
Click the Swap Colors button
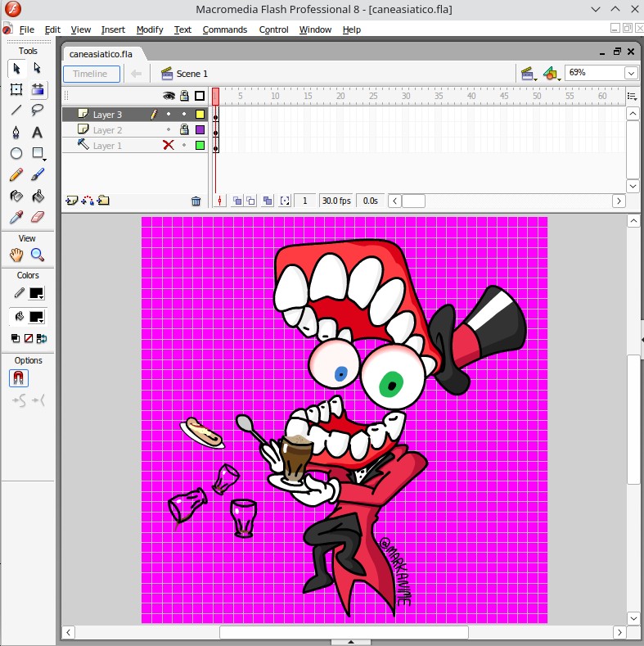[x=42, y=338]
